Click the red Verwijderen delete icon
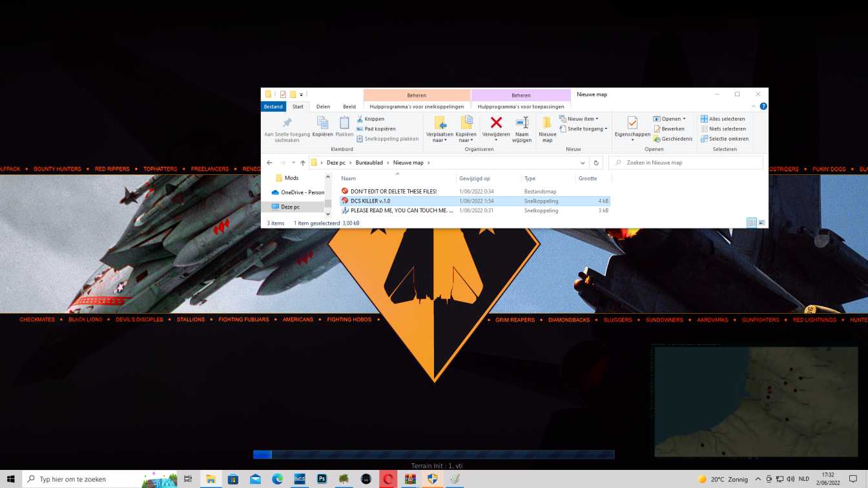The width and height of the screenshot is (868, 488). tap(496, 123)
